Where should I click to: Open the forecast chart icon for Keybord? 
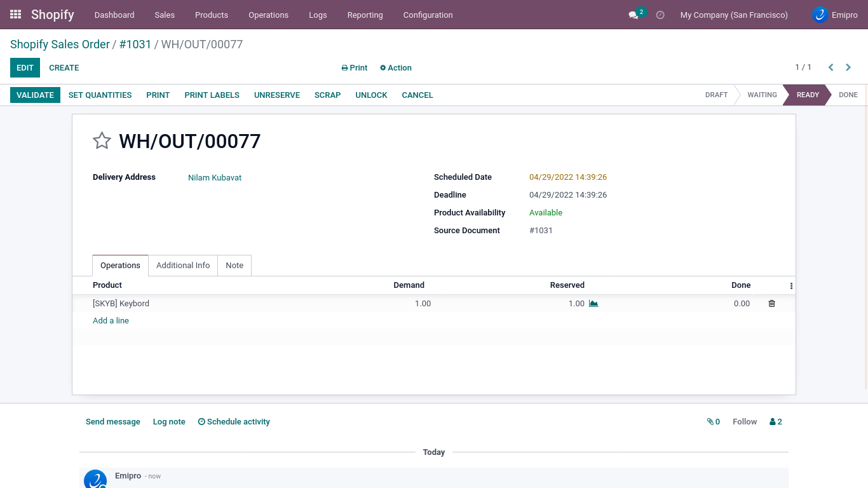point(593,304)
